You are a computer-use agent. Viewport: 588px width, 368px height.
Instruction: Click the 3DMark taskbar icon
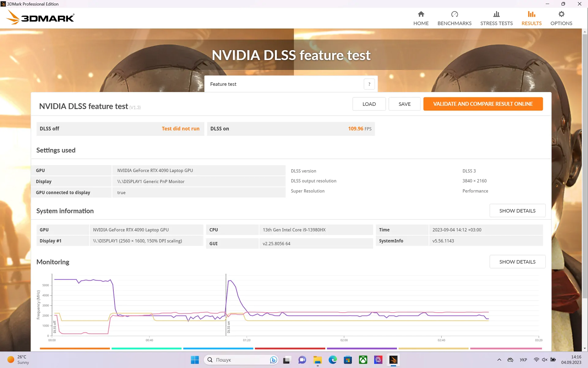point(394,360)
